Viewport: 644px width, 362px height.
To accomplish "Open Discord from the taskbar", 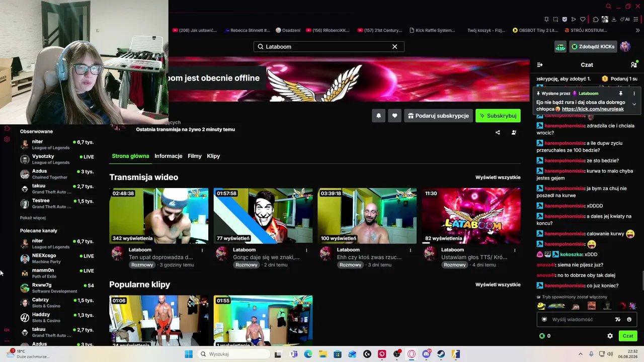I will point(426,354).
